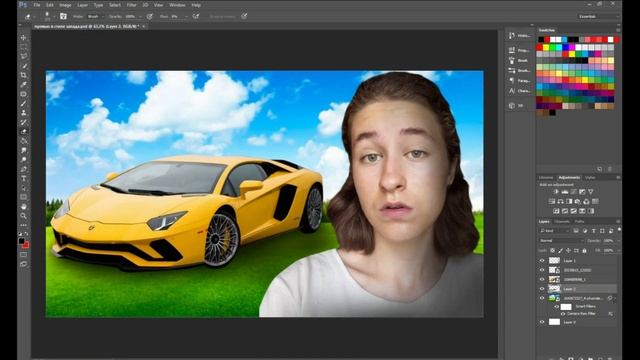This screenshot has width=640, height=360.
Task: Open the Normal blend mode dropdown
Action: (562, 241)
